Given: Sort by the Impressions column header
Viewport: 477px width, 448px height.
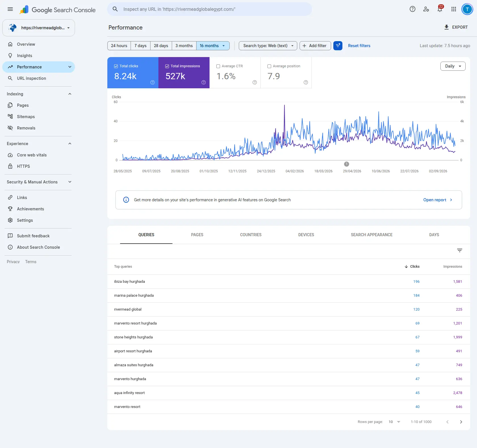Looking at the screenshot, I should pyautogui.click(x=453, y=267).
